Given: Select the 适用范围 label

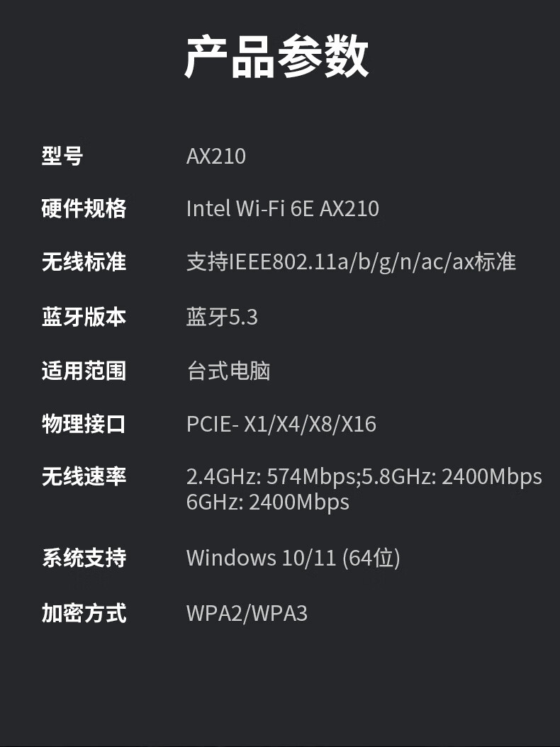Looking at the screenshot, I should [x=84, y=370].
